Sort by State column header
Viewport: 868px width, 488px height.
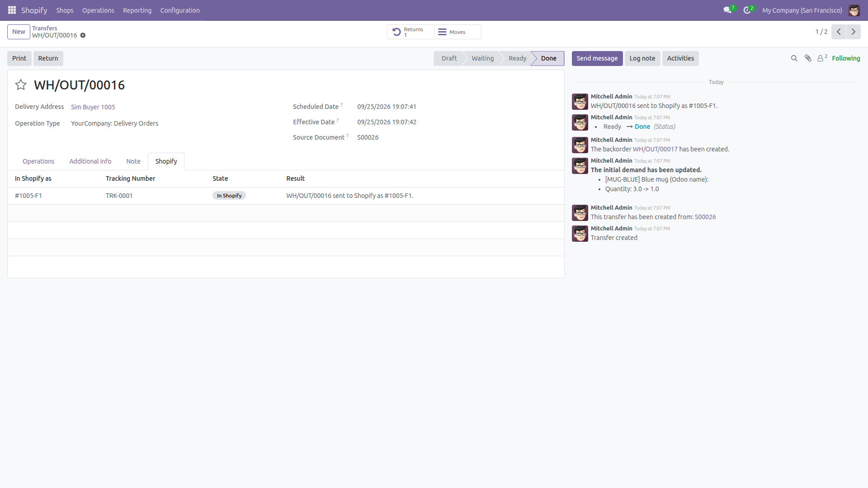point(220,178)
